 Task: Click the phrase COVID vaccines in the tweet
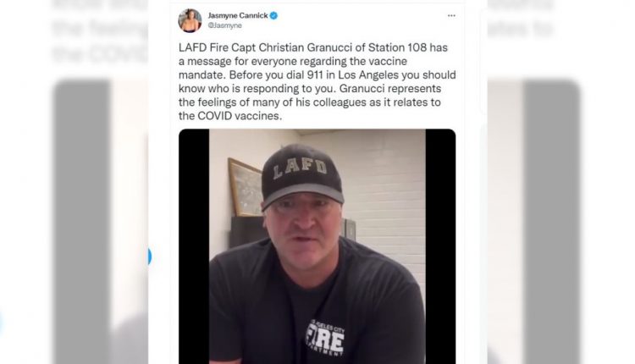[x=239, y=116]
